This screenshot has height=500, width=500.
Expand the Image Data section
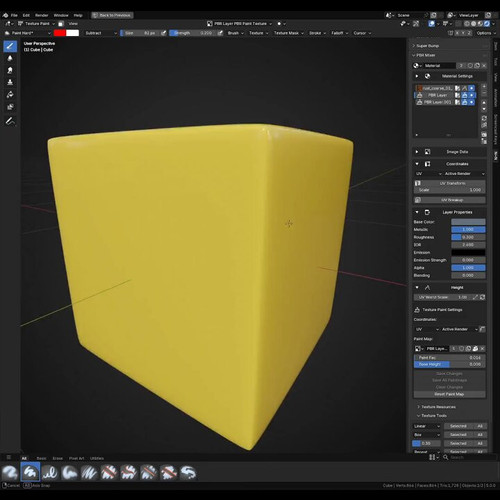(x=417, y=152)
